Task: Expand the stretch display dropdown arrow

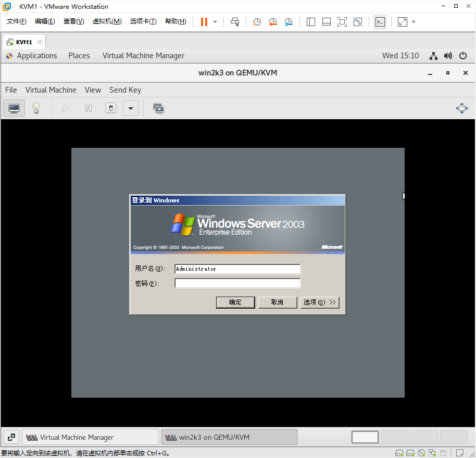Action: point(413,22)
